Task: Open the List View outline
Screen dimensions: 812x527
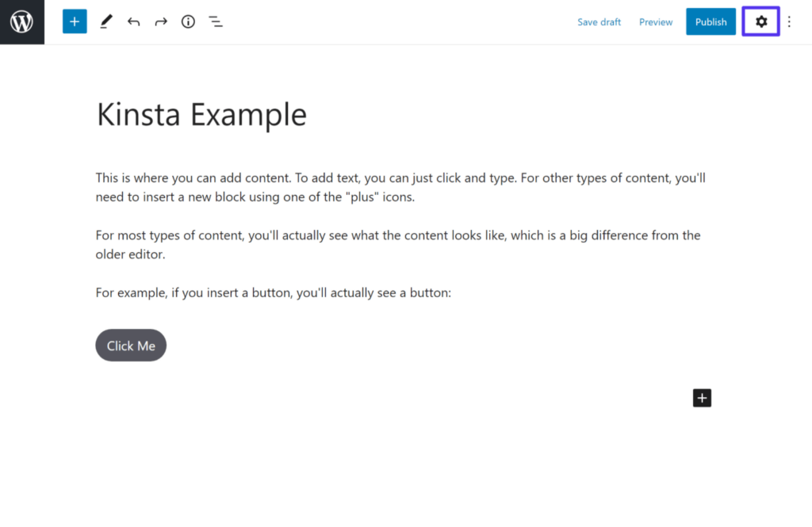Action: click(216, 22)
